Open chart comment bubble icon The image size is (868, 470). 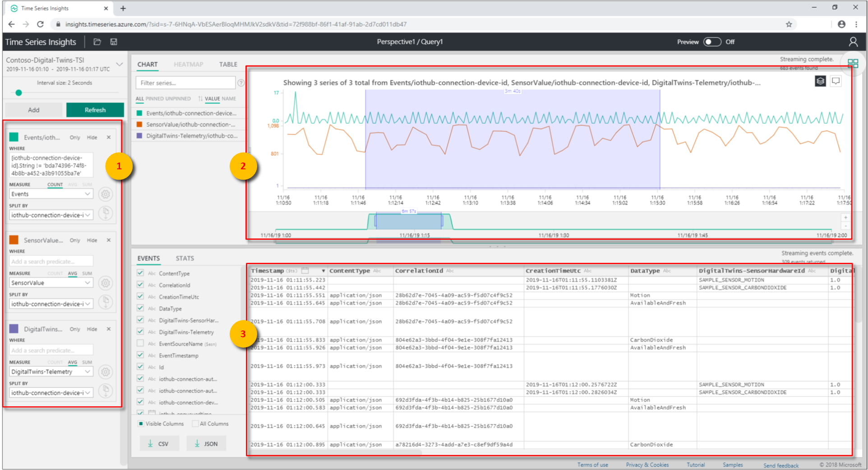[x=836, y=81]
